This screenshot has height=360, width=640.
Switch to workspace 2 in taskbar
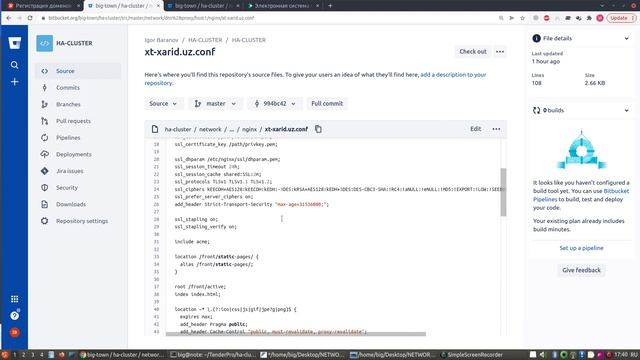[x=24, y=355]
